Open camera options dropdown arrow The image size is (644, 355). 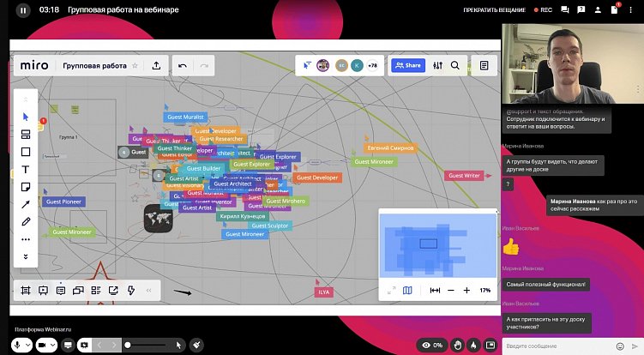[x=52, y=345]
